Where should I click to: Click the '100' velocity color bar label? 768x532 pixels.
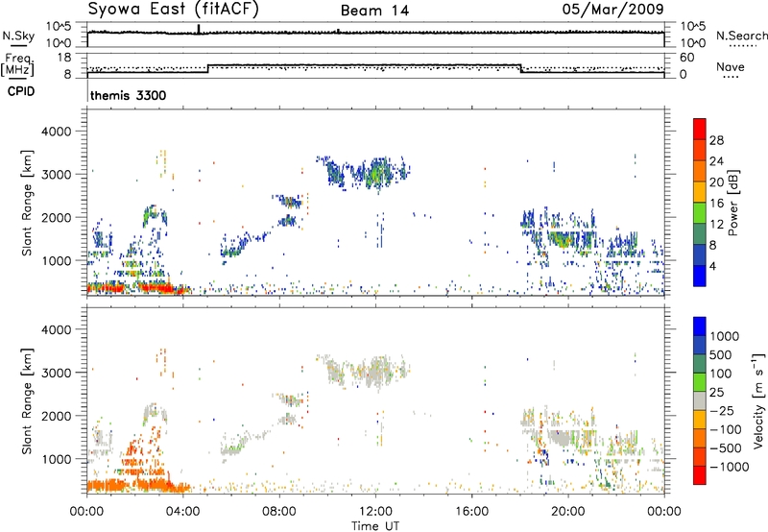pyautogui.click(x=721, y=374)
